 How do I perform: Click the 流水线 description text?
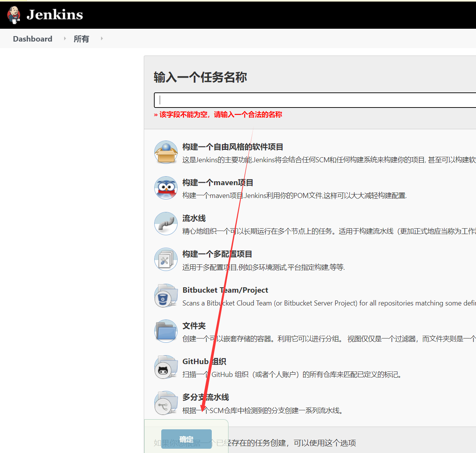[329, 231]
